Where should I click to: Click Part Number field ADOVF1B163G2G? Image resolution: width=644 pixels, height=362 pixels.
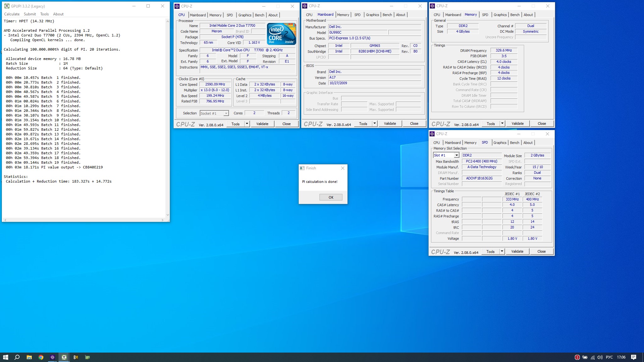coord(481,178)
